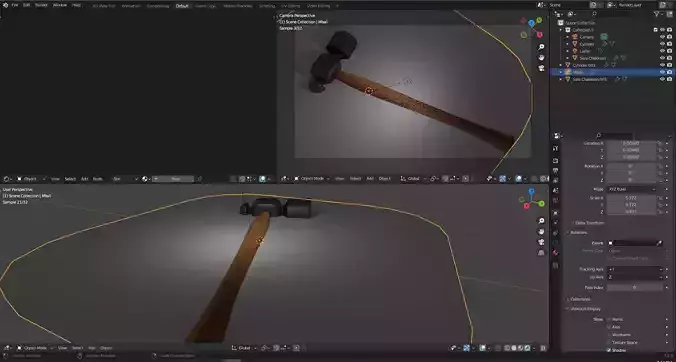Image resolution: width=676 pixels, height=362 pixels.
Task: Expand the Collections panel
Action: pyautogui.click(x=579, y=299)
